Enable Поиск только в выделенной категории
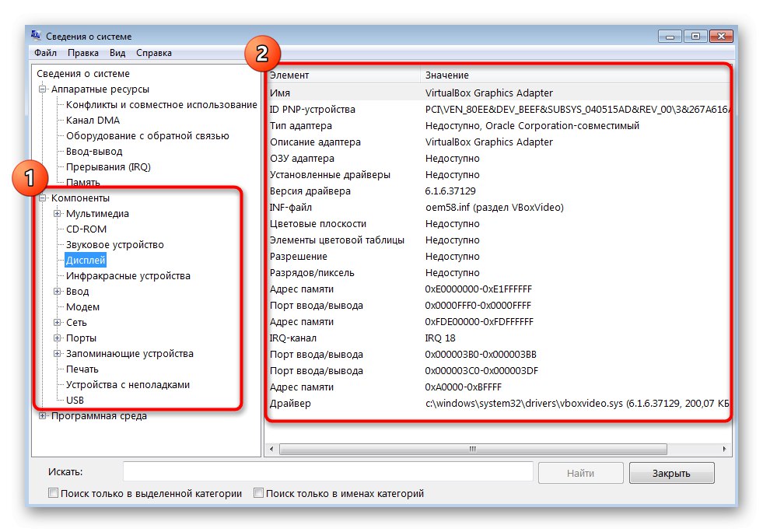Viewport: 763px width, 532px height. click(53, 493)
